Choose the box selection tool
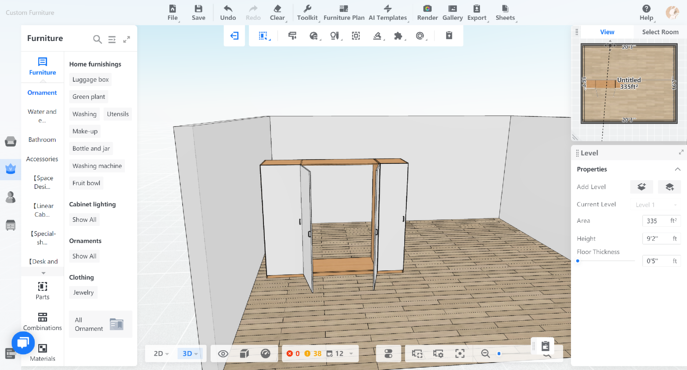 click(263, 36)
